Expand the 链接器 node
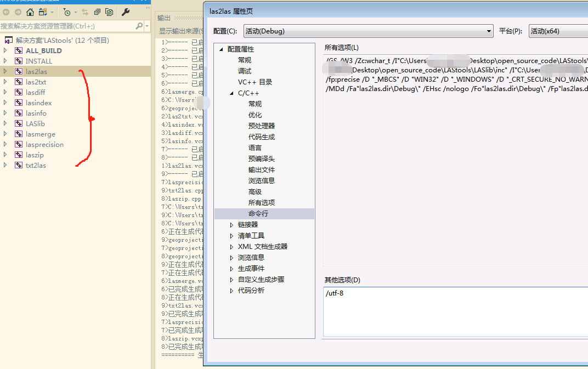Image resolution: width=588 pixels, height=369 pixels. pyautogui.click(x=232, y=225)
